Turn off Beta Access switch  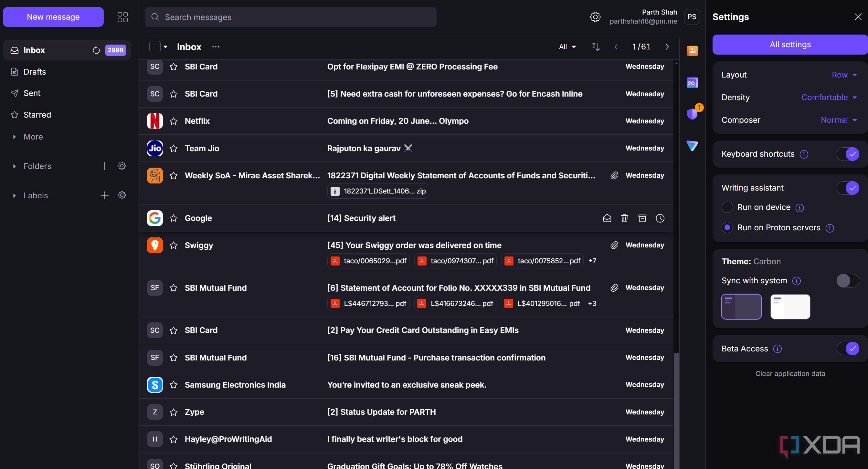pos(847,349)
